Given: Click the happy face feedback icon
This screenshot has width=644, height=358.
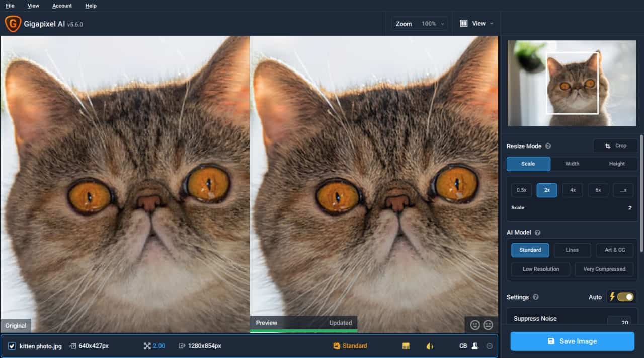Looking at the screenshot, I should (475, 325).
